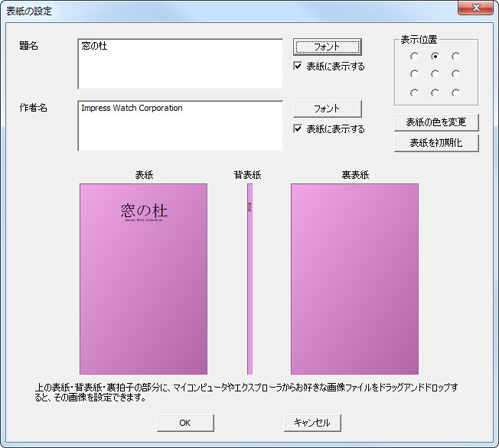Click the フォント button for 作者名

327,109
